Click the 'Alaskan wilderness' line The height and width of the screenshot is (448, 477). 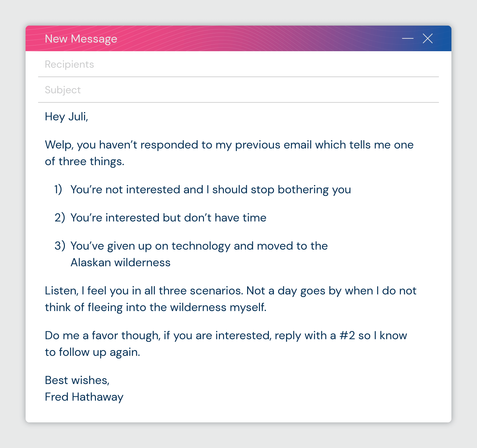pyautogui.click(x=120, y=262)
